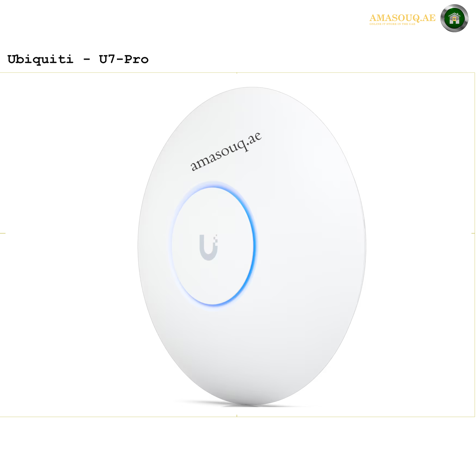Click the center disc inside the LED ring
The image size is (476, 459).
(212, 246)
